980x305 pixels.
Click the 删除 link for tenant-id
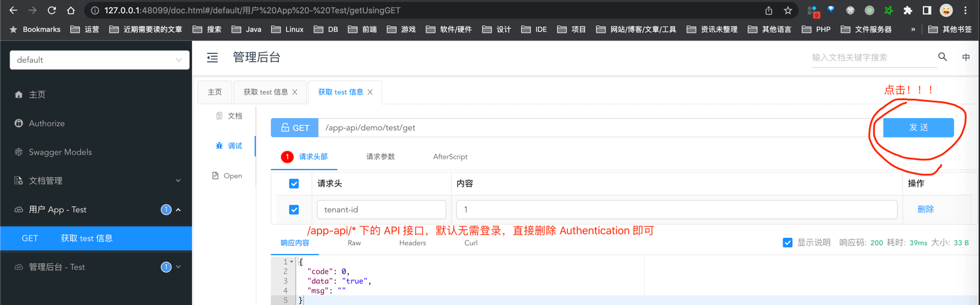(x=925, y=210)
